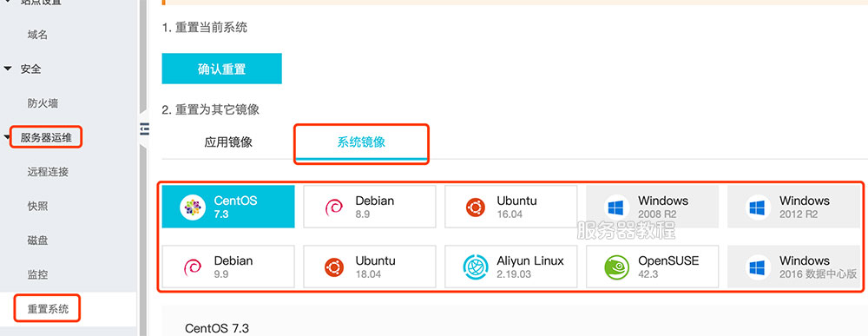
Task: Select the CentOS 7.3 image icon
Action: 193,207
